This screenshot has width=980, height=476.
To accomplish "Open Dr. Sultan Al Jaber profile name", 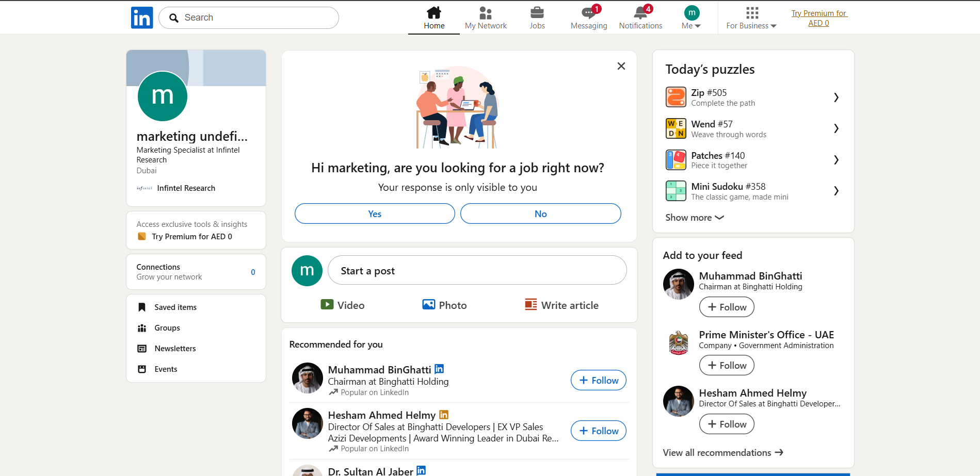I will click(371, 471).
